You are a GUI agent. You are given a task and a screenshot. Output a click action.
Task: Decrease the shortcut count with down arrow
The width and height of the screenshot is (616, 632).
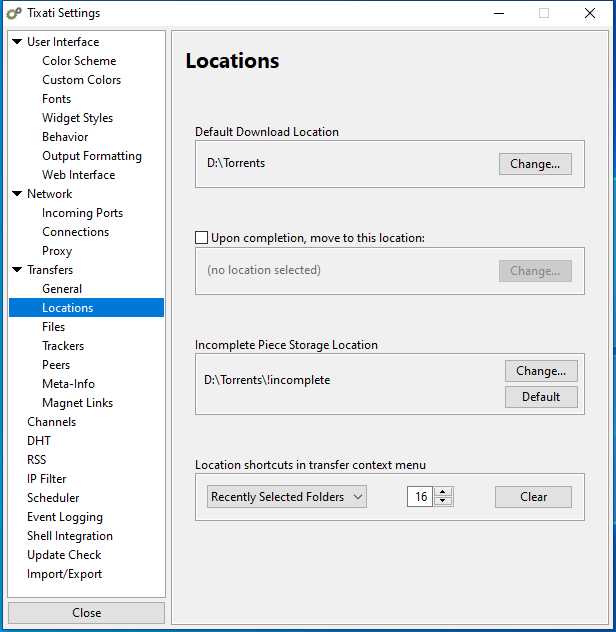coord(443,501)
